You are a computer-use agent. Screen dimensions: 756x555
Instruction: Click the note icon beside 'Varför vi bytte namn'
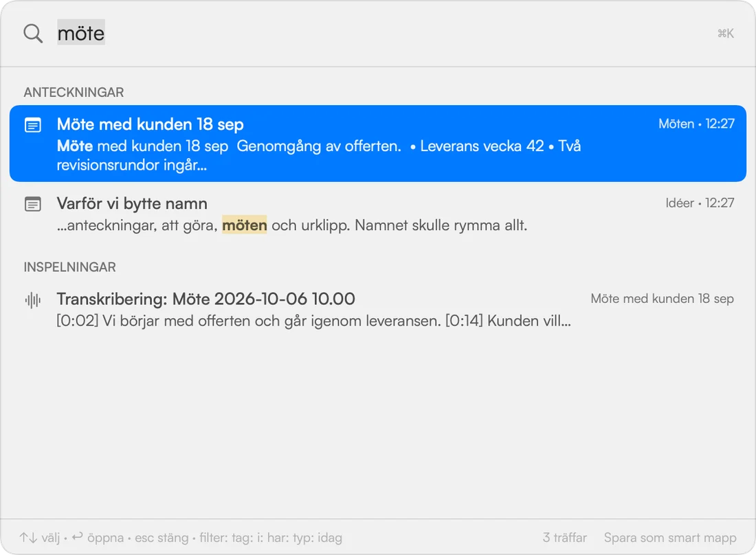click(x=33, y=204)
